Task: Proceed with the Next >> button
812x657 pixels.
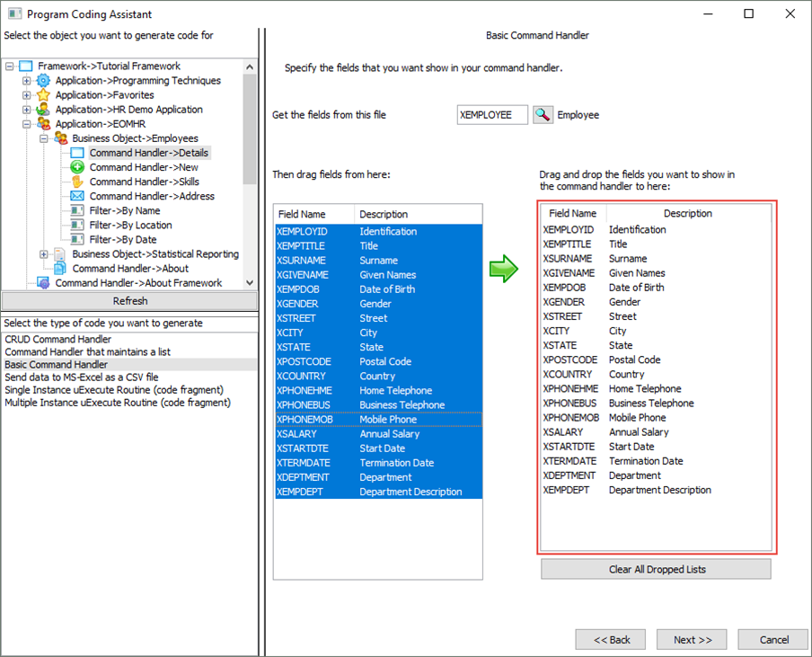Action: (x=692, y=639)
